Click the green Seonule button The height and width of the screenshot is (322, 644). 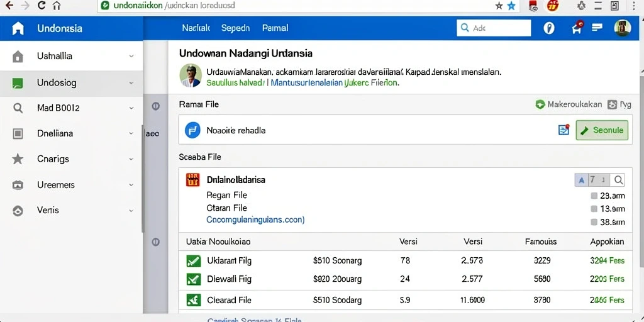[602, 130]
